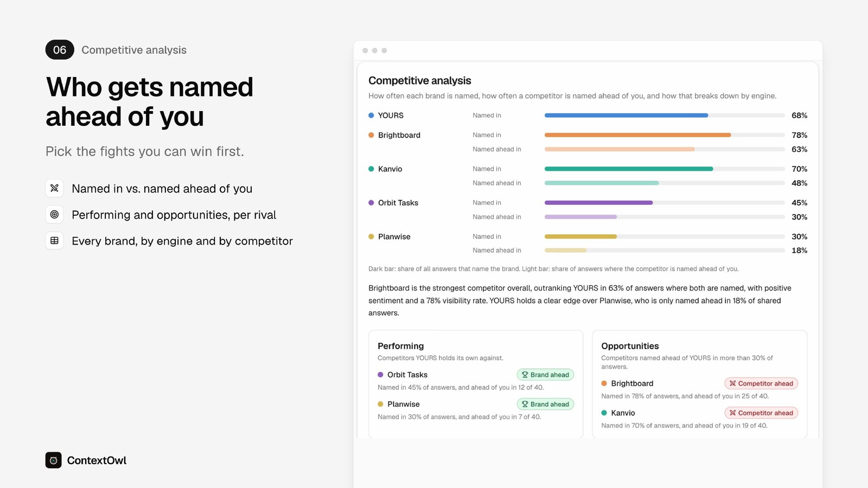This screenshot has width=868, height=488.
Task: Click the 45% value for Orbit Tasks
Action: [x=799, y=203]
